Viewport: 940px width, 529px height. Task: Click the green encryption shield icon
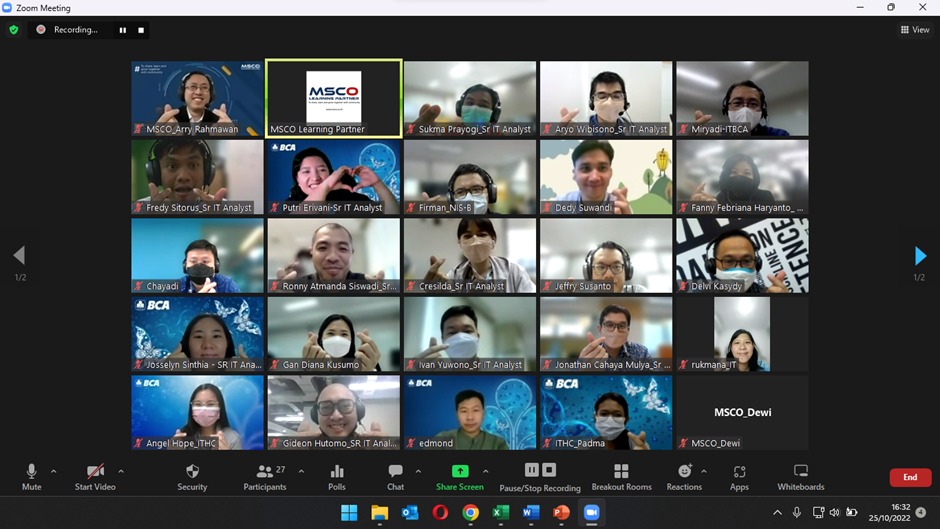click(14, 29)
